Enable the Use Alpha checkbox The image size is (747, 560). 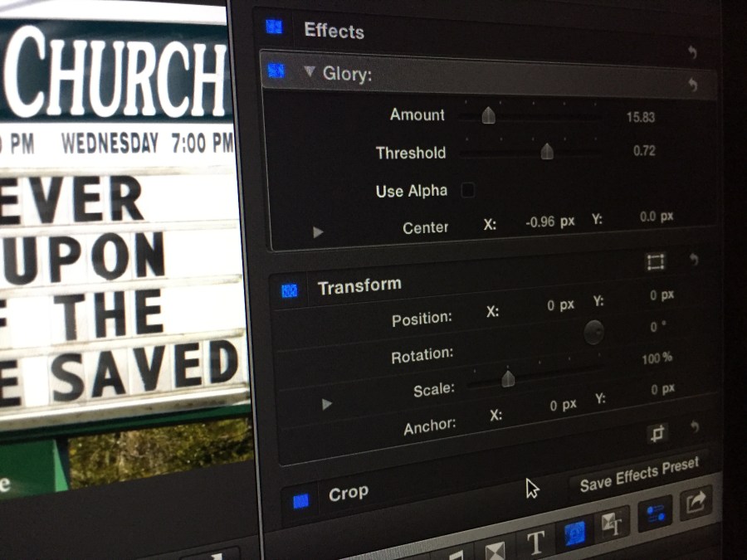(x=468, y=191)
